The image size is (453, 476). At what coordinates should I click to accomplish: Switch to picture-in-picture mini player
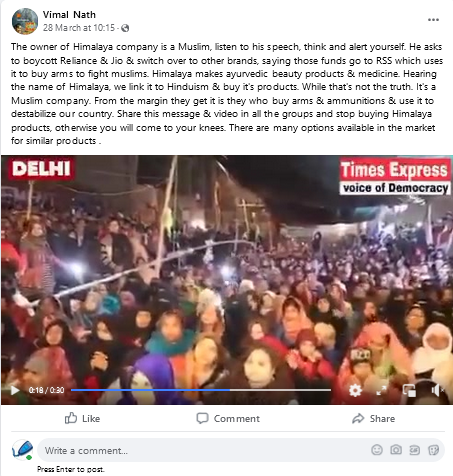click(409, 390)
